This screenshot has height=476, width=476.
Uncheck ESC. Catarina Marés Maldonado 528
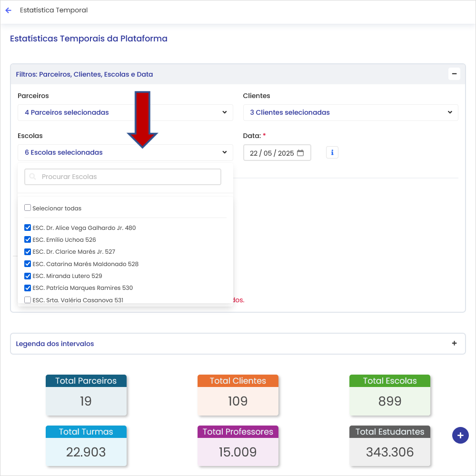pyautogui.click(x=28, y=264)
